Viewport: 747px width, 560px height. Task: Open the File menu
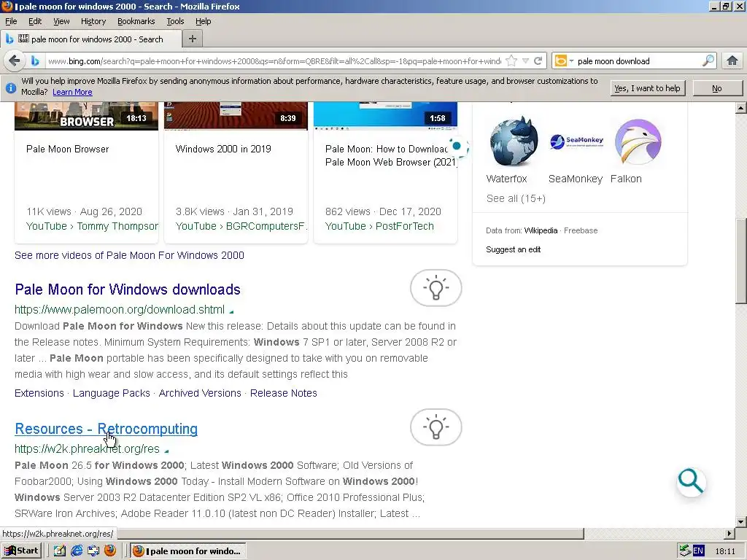[x=11, y=21]
